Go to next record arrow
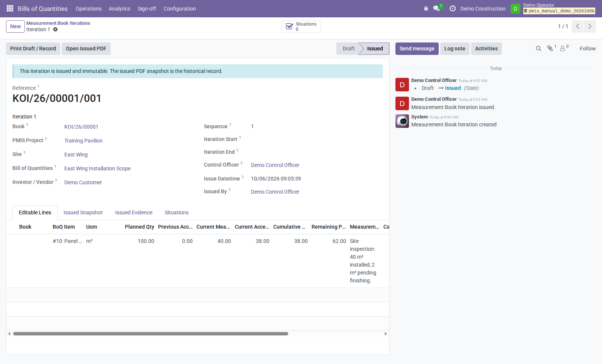This screenshot has width=602, height=364. (x=590, y=26)
